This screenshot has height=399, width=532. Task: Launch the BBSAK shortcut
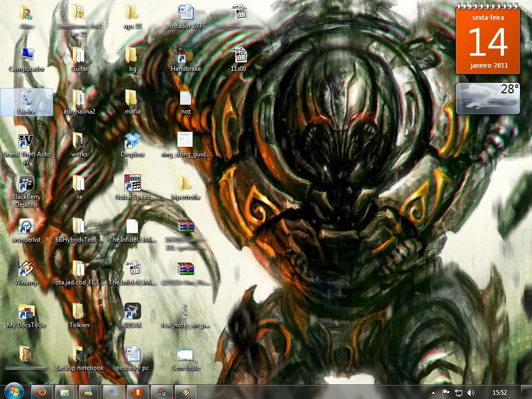pos(132,316)
